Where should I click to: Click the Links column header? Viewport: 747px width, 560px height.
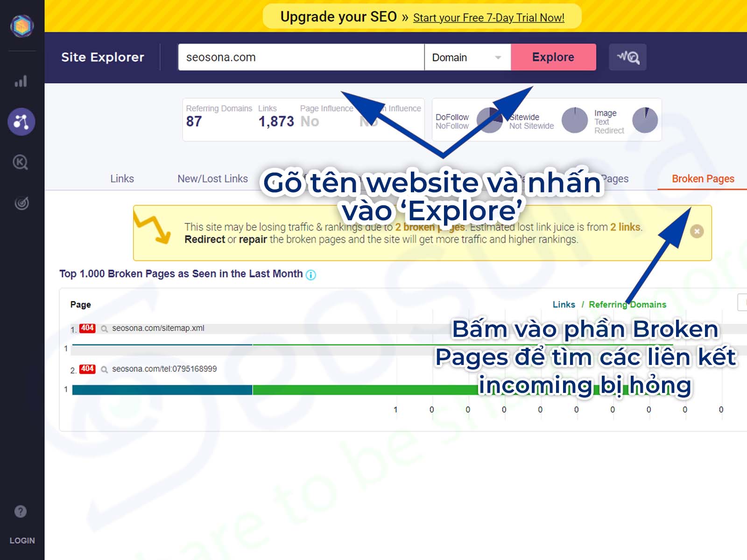point(564,304)
